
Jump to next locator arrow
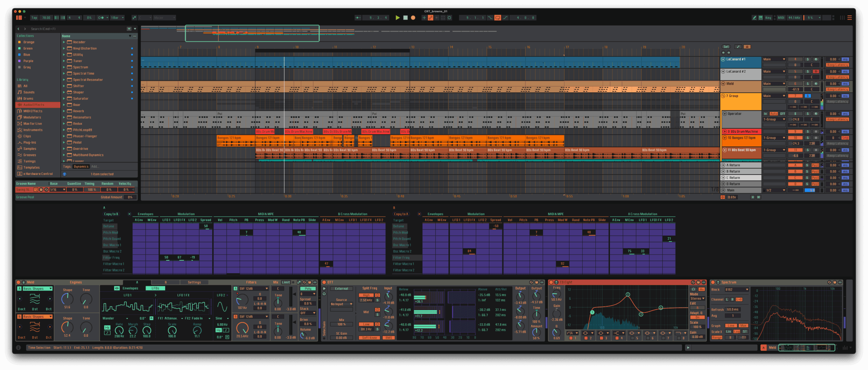tap(728, 53)
